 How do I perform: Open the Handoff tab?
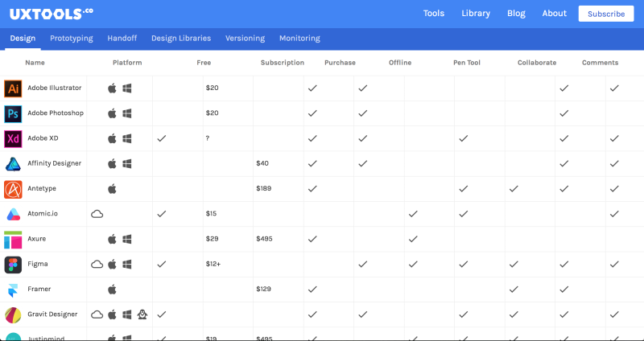click(x=122, y=39)
